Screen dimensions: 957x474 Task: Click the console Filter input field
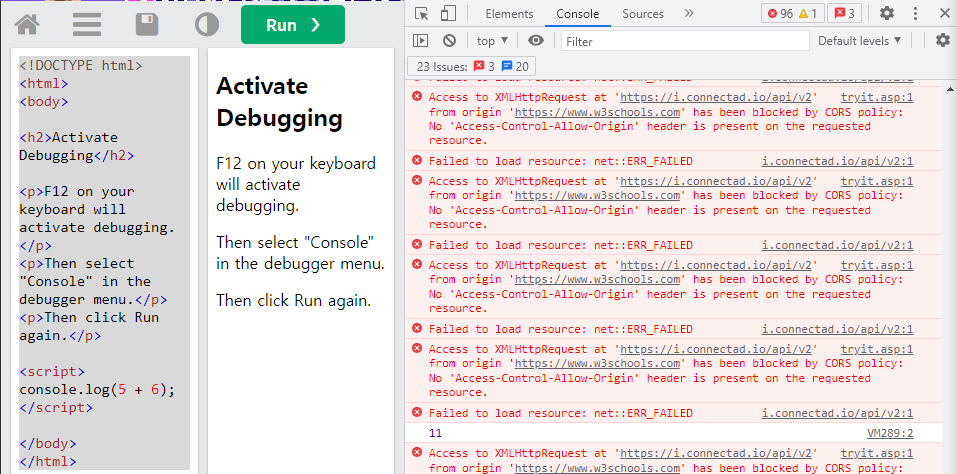tap(685, 41)
